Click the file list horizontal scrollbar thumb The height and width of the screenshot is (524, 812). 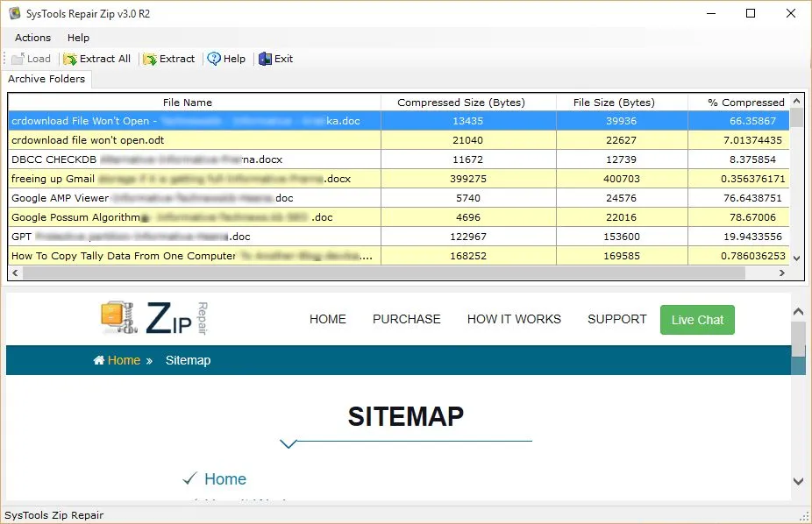(x=384, y=273)
